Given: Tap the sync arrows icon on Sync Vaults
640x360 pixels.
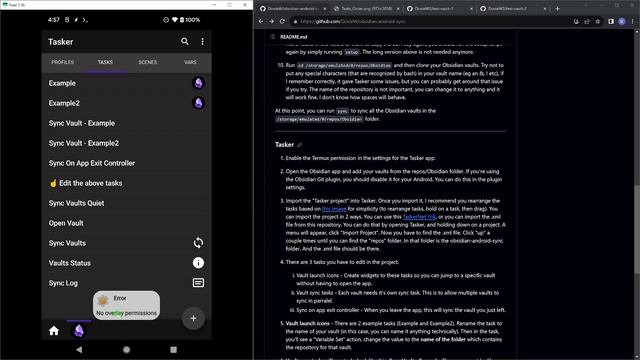Looking at the screenshot, I should click(198, 243).
